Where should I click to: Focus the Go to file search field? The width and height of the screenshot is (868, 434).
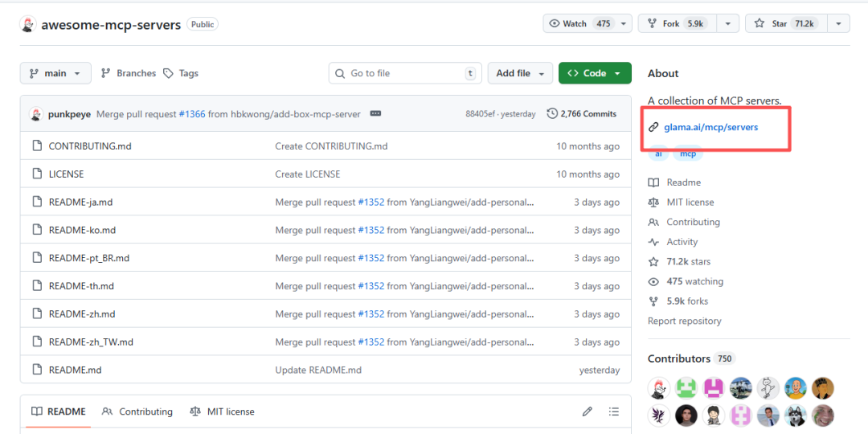coord(405,73)
